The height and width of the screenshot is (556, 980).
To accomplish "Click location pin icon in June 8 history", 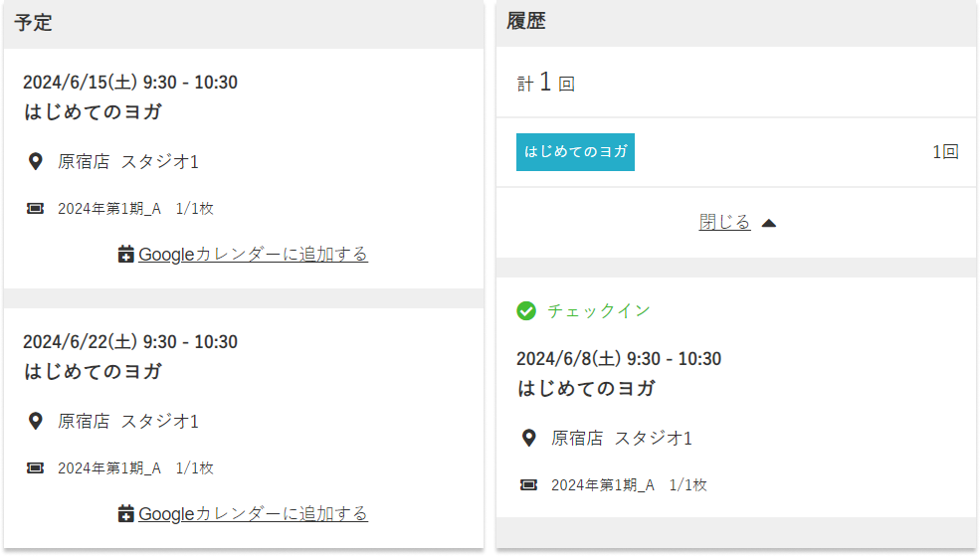I will (529, 438).
